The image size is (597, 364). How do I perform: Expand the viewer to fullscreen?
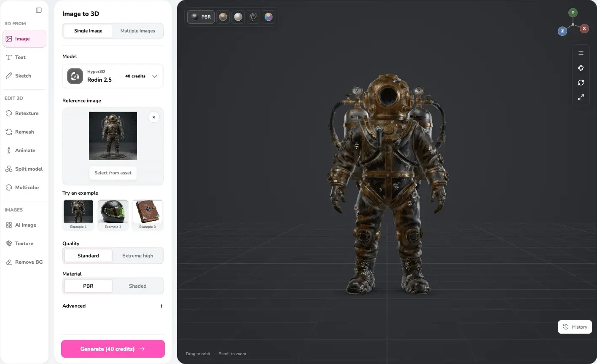coord(581,97)
